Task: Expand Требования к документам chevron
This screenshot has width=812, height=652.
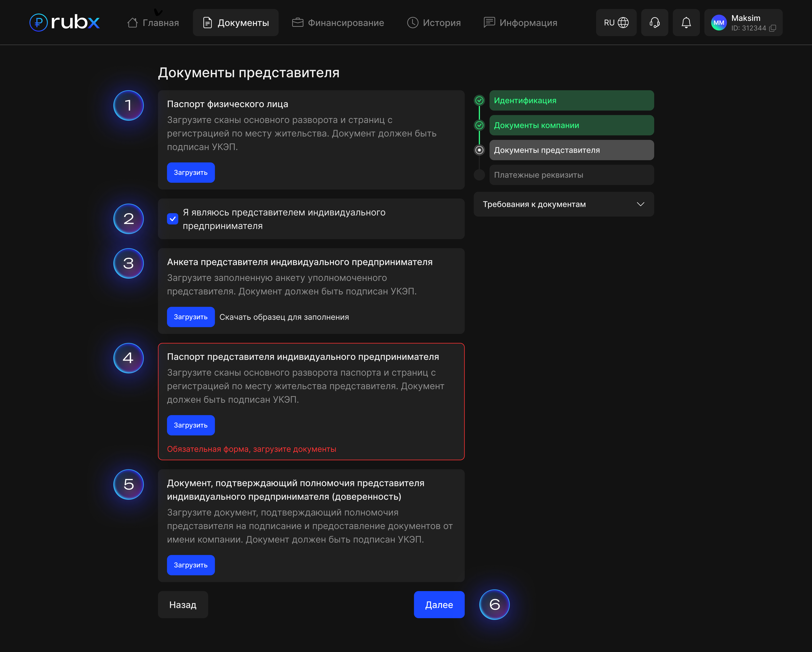Action: tap(640, 204)
